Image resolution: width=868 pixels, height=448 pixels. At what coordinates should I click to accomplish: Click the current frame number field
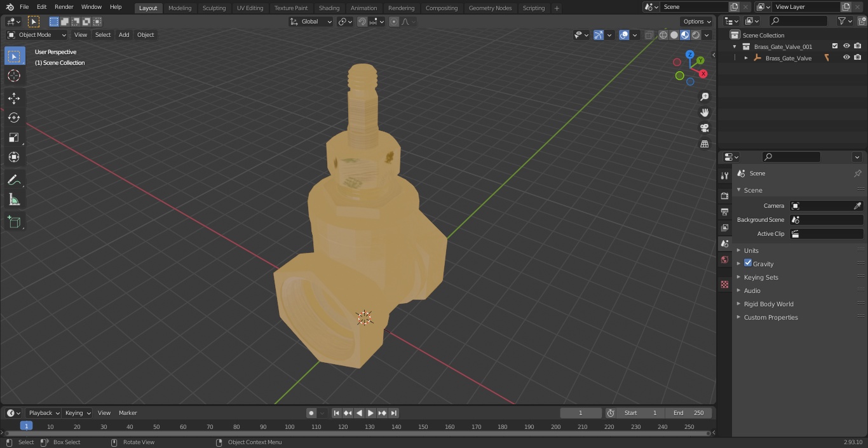[581, 413]
